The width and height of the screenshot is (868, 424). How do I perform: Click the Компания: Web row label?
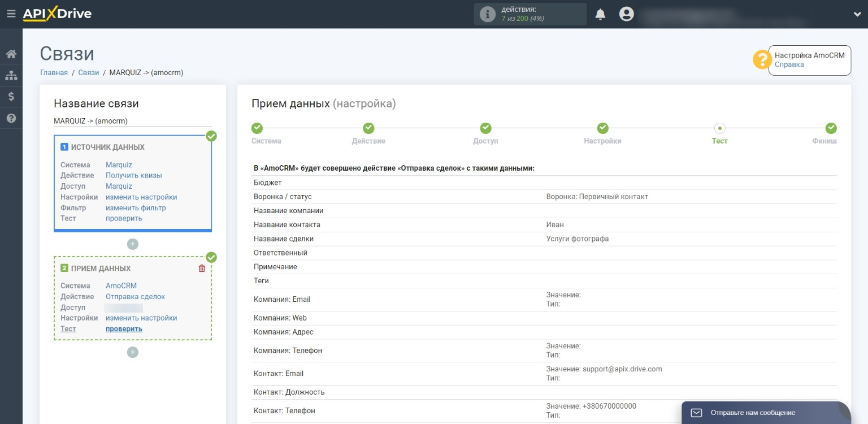point(280,318)
